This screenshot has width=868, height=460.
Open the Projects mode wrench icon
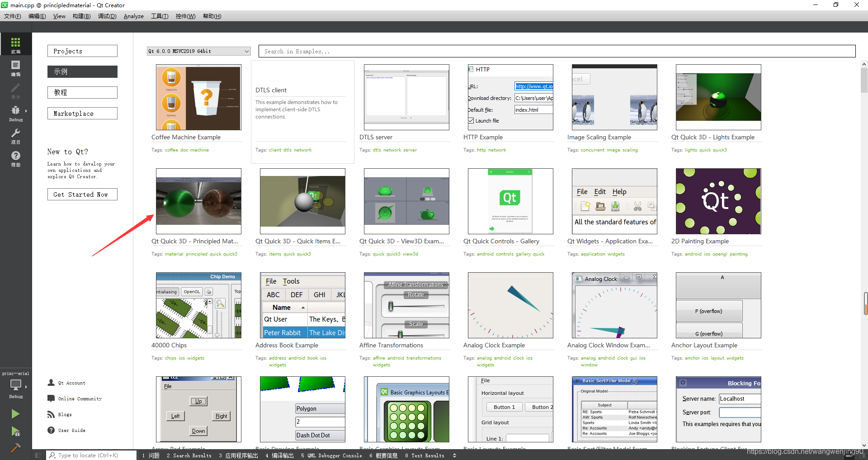pyautogui.click(x=15, y=133)
